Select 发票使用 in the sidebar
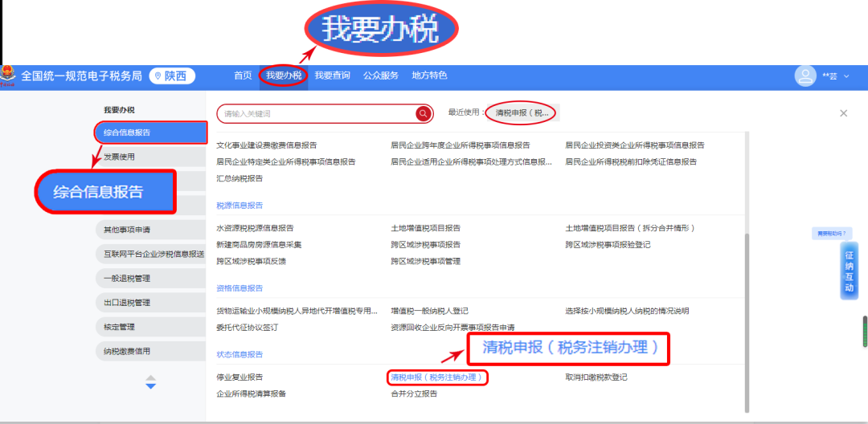868x424 pixels. coord(150,157)
